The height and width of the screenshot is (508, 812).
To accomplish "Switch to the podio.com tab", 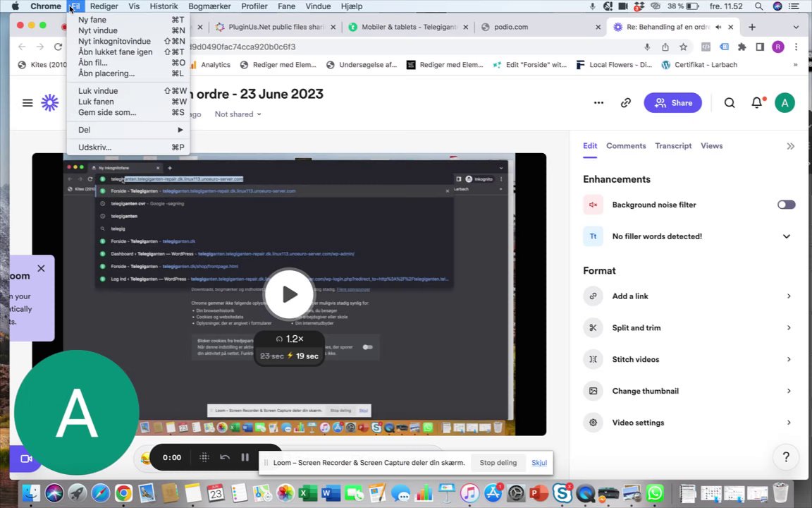I will [539, 27].
